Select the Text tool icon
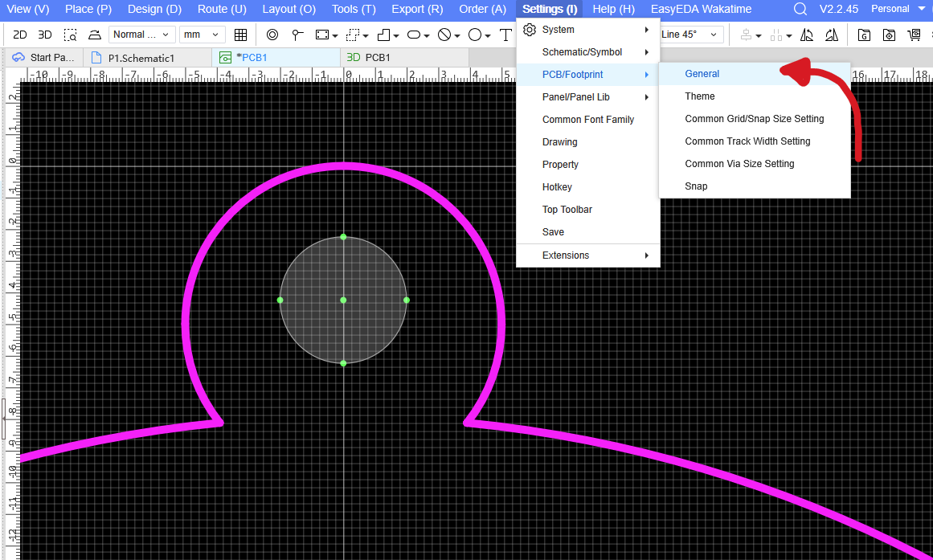Image resolution: width=933 pixels, height=560 pixels. click(505, 35)
